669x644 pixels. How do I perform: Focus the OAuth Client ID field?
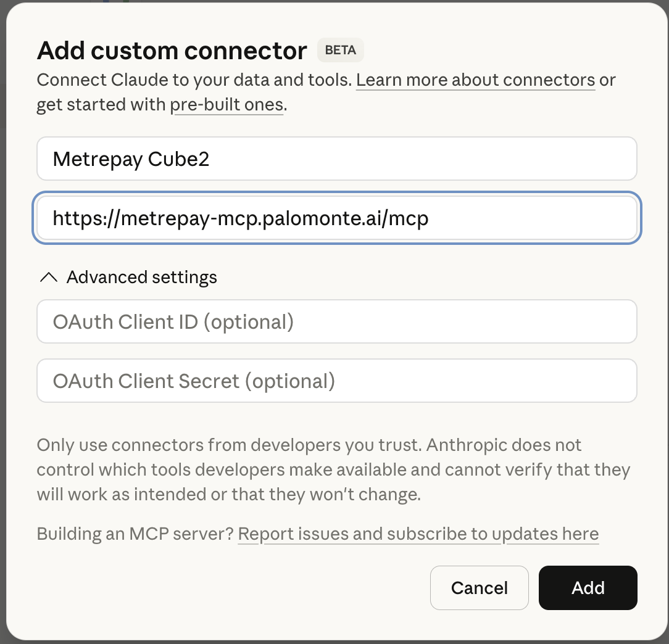pyautogui.click(x=336, y=321)
